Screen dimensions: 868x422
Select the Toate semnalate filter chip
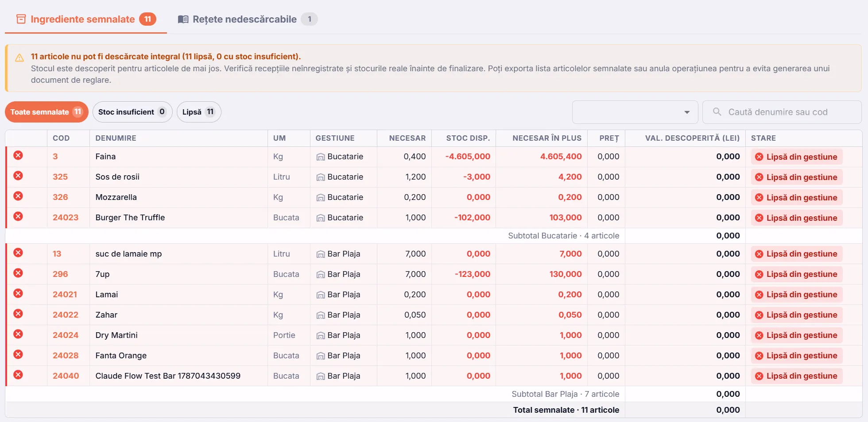coord(46,112)
